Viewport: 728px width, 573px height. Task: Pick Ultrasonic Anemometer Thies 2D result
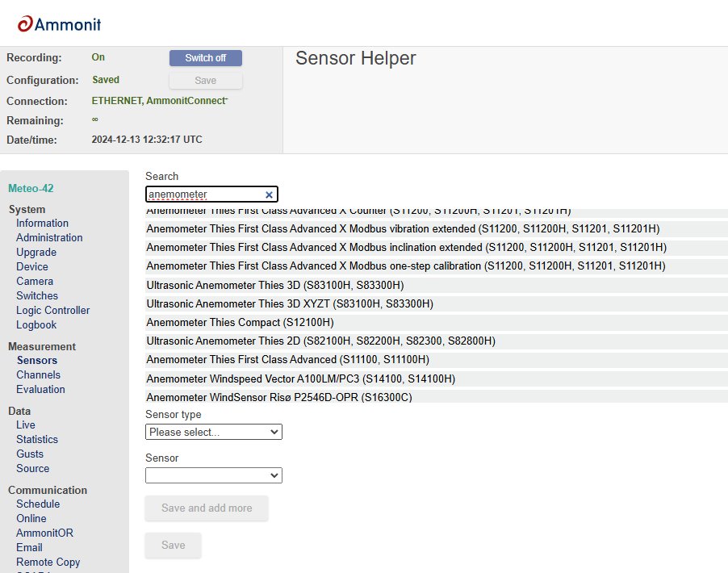(437, 341)
